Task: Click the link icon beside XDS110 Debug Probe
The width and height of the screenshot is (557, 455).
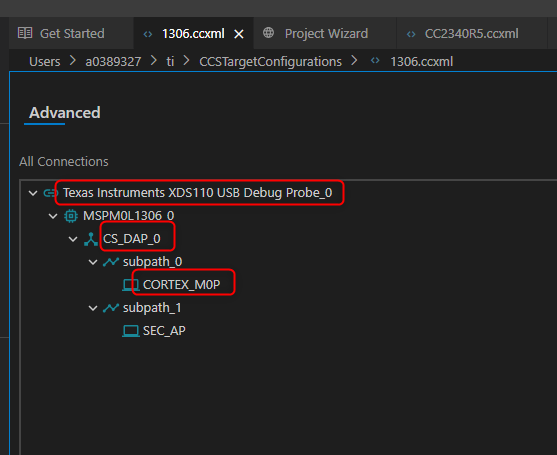Action: 50,193
